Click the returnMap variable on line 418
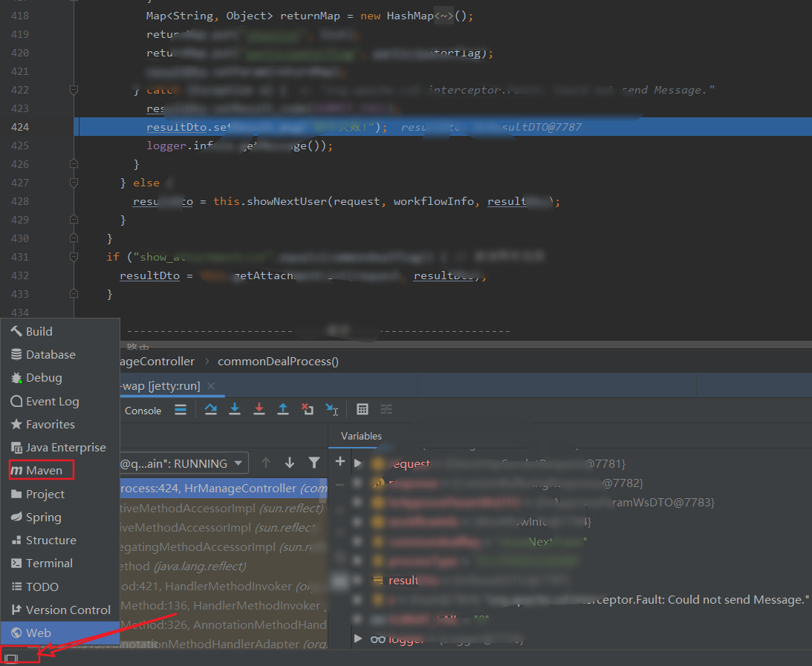 [x=310, y=16]
